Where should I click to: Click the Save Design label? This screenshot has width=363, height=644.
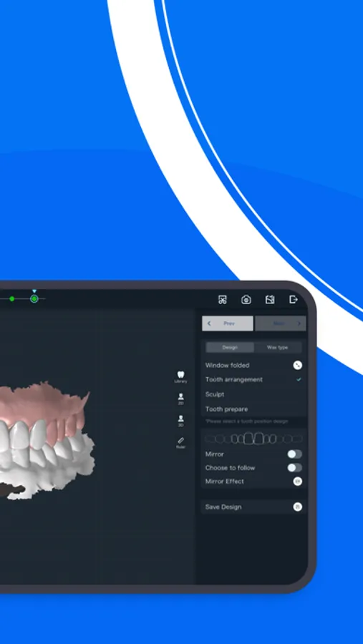pyautogui.click(x=223, y=507)
